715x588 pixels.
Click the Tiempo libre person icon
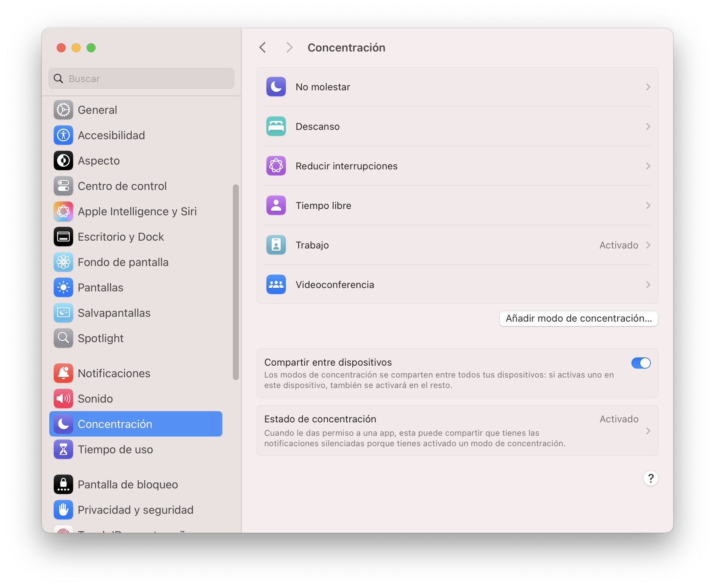(276, 206)
